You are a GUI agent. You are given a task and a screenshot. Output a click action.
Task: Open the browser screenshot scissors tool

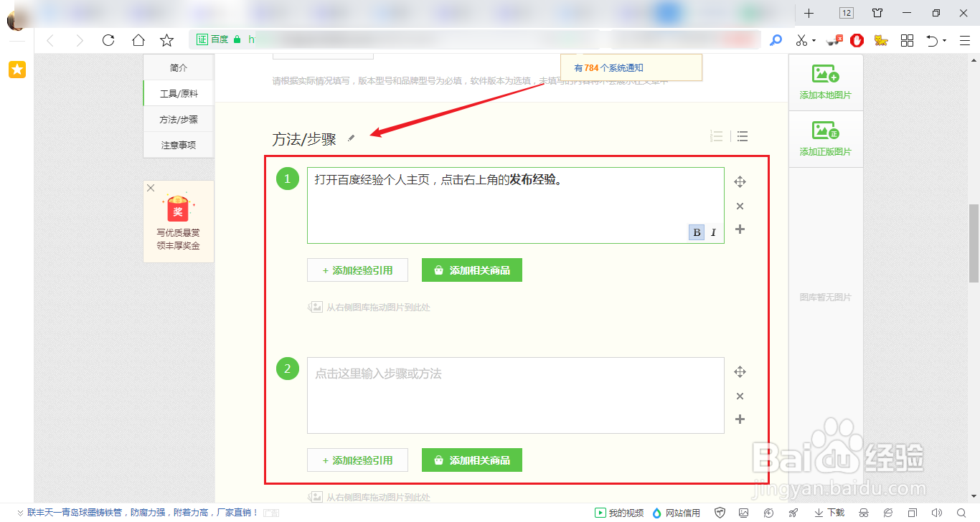801,39
